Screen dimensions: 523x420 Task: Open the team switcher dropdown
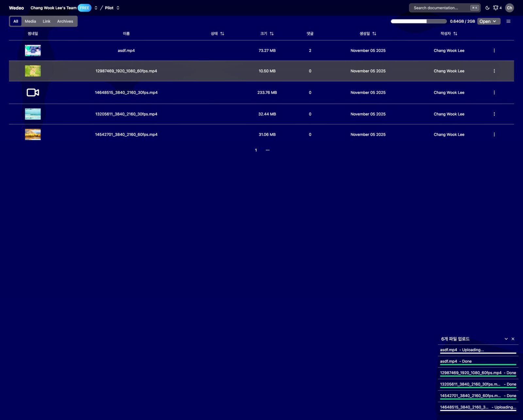click(x=96, y=8)
